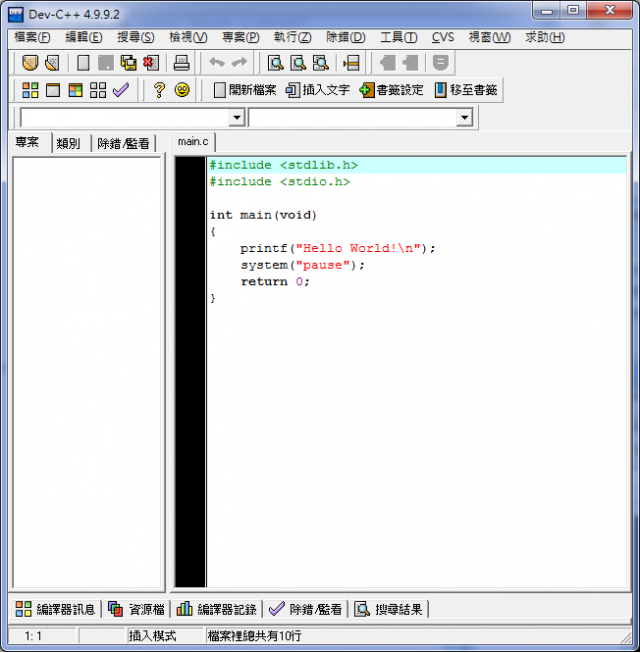Open the 檔案(F) File menu

32,37
